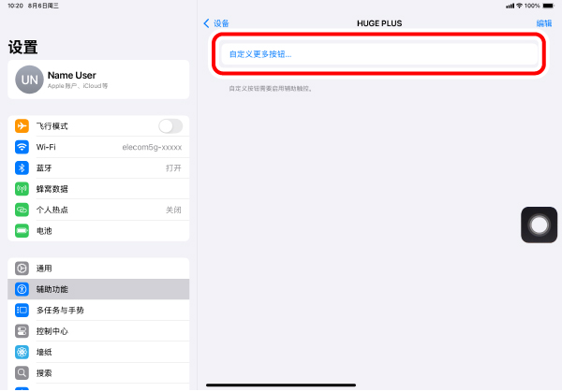
Task: Go back to 设备 page
Action: pos(216,23)
